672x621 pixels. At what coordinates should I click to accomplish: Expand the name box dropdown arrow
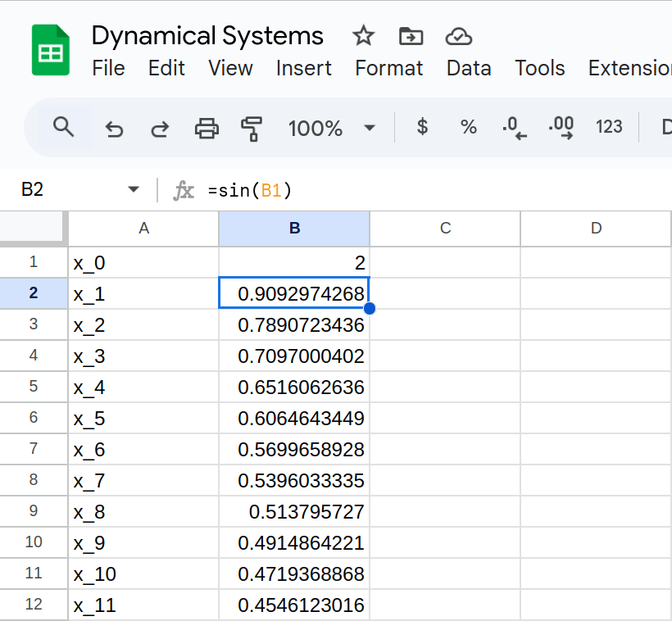point(134,190)
